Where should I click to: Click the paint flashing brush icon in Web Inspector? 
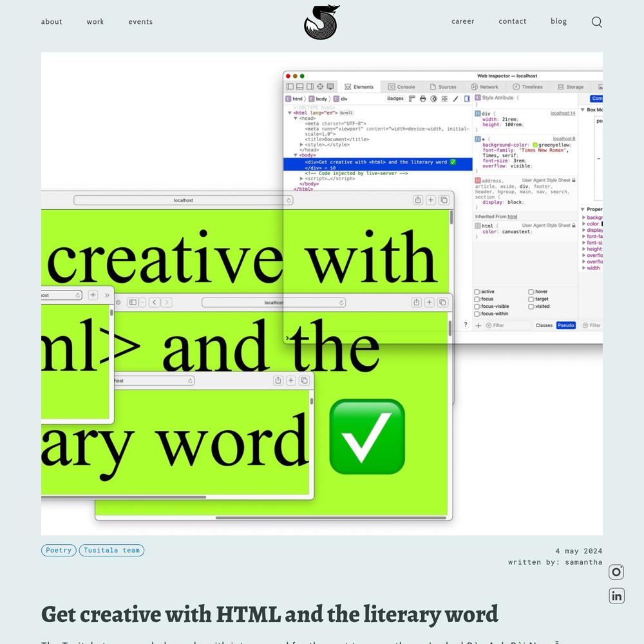pyautogui.click(x=455, y=99)
